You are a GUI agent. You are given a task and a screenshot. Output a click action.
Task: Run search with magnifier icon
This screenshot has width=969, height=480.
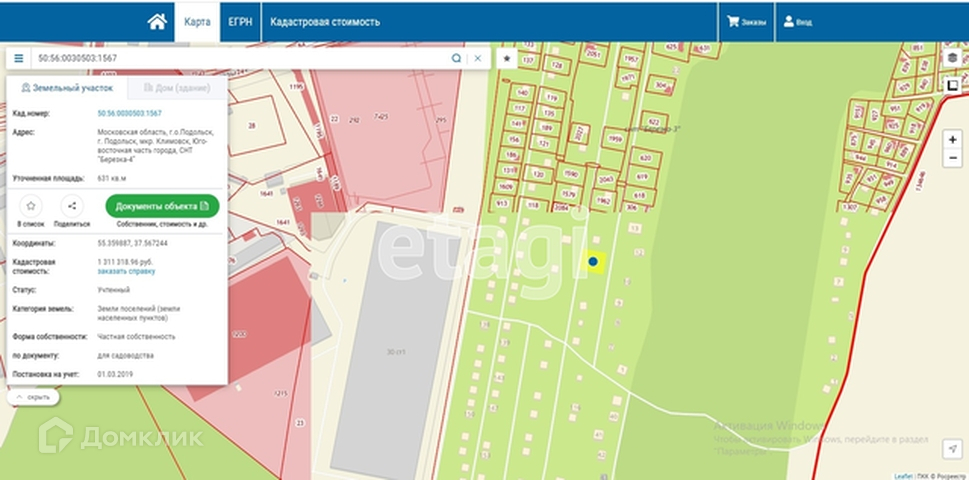click(456, 59)
